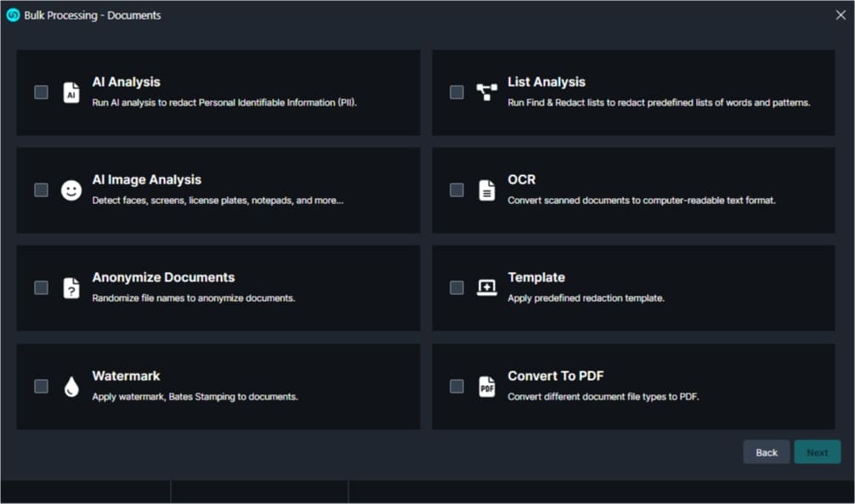Click the Template monitor icon
The image size is (855, 504).
point(486,288)
